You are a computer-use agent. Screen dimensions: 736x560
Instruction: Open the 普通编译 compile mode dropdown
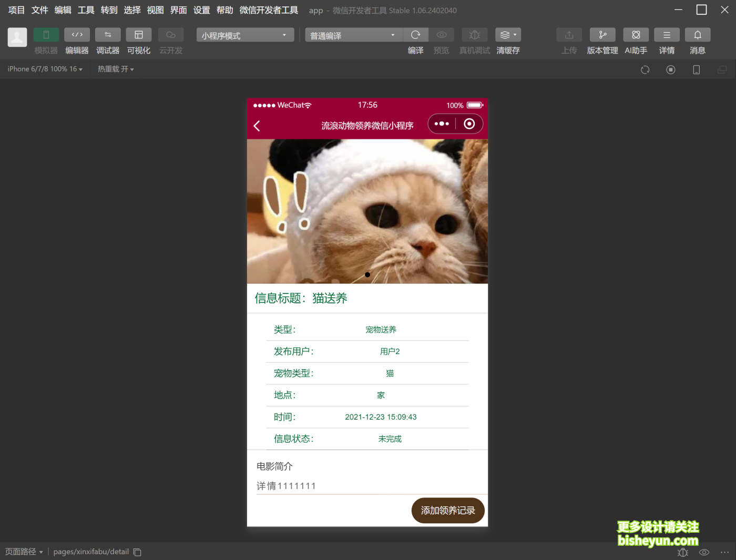[352, 35]
